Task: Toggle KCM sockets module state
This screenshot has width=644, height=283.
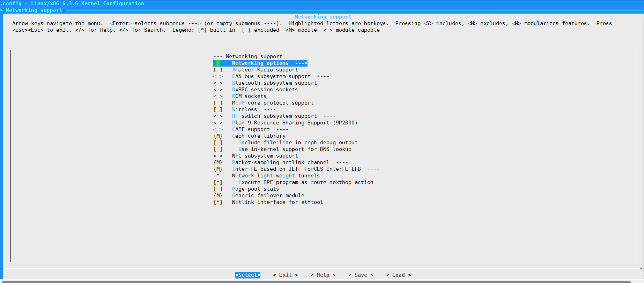Action: (x=218, y=96)
